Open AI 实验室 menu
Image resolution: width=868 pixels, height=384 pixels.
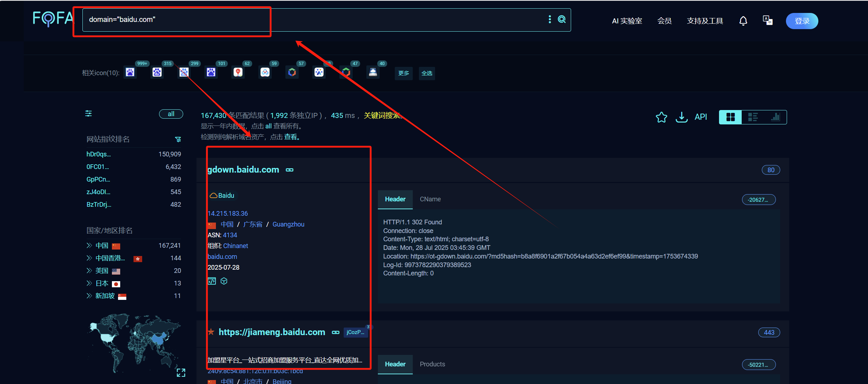[x=627, y=21]
